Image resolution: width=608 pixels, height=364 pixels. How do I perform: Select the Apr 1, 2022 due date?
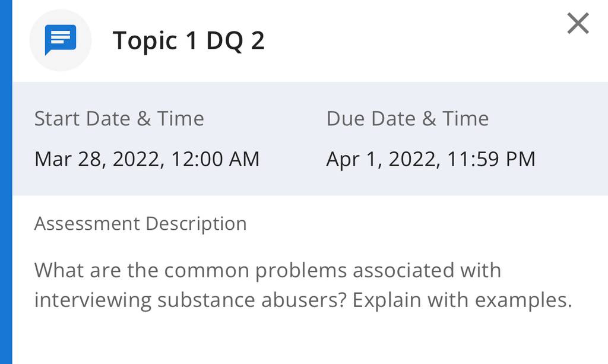[x=383, y=159]
